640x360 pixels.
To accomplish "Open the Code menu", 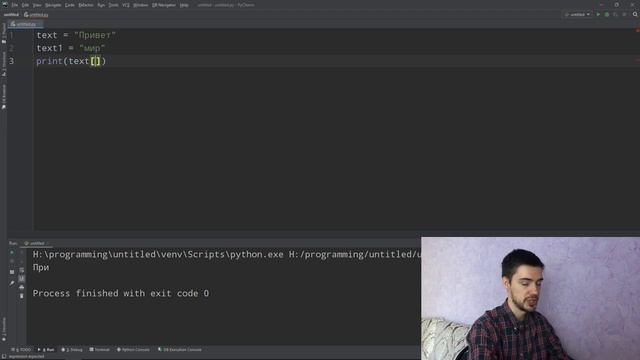I will (69, 5).
